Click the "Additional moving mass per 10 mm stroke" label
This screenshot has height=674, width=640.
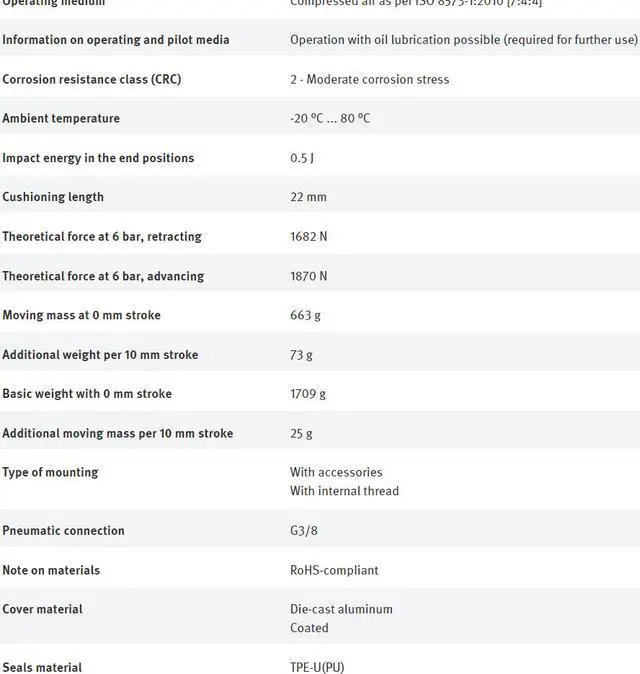(117, 433)
